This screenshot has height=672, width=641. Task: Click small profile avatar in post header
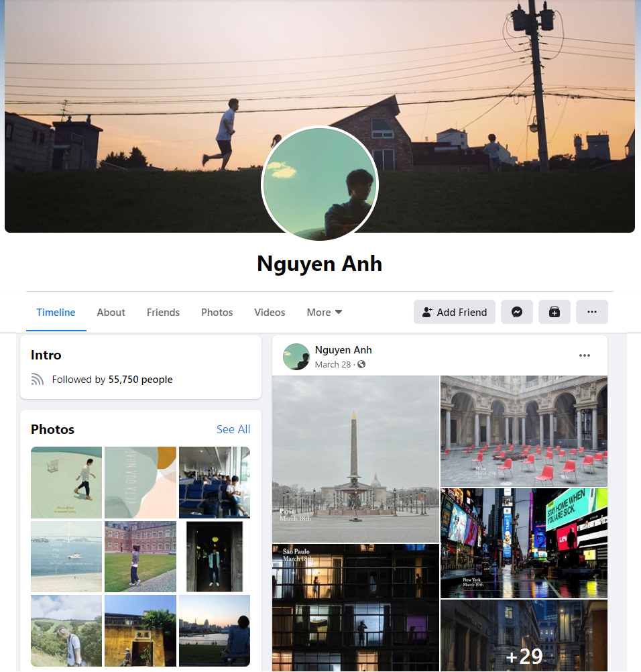pos(296,357)
